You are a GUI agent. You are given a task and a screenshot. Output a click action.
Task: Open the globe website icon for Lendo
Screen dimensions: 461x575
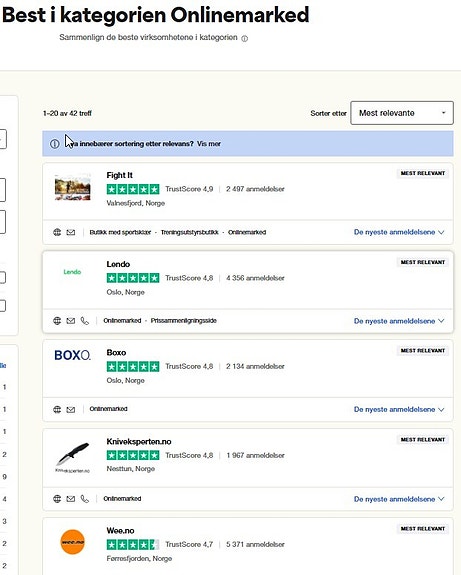tap(57, 321)
